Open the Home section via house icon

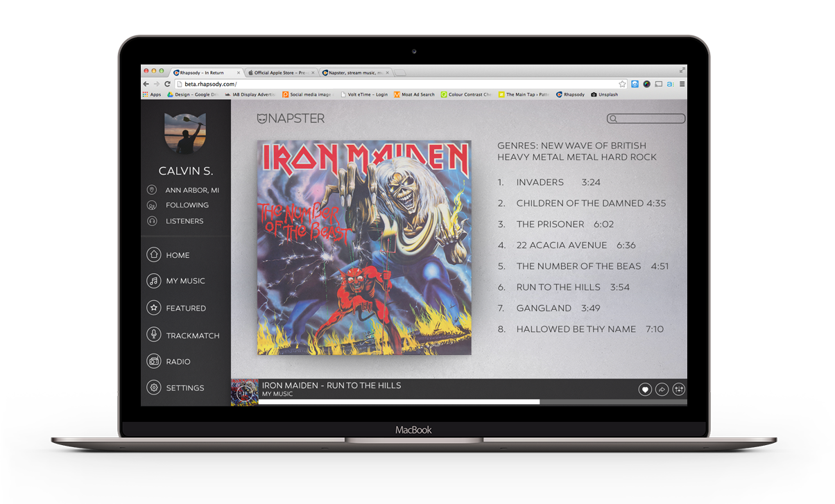[x=153, y=255]
